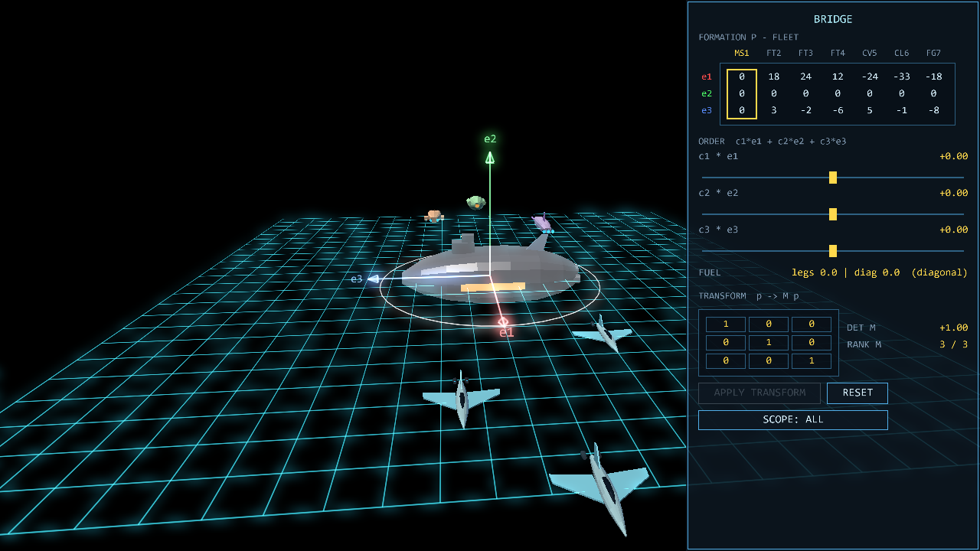The height and width of the screenshot is (551, 980).
Task: Click the top-right matrix cell of M
Action: (812, 324)
